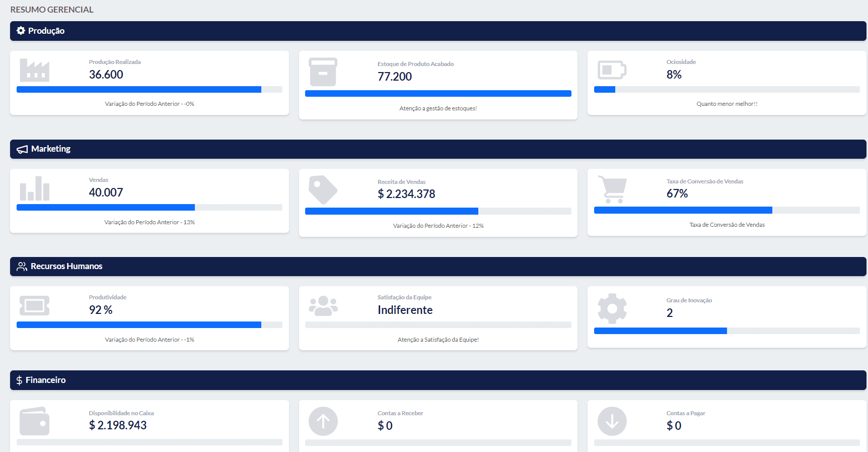Click the ticket icon beside Produtividade
The image size is (868, 452).
34,305
